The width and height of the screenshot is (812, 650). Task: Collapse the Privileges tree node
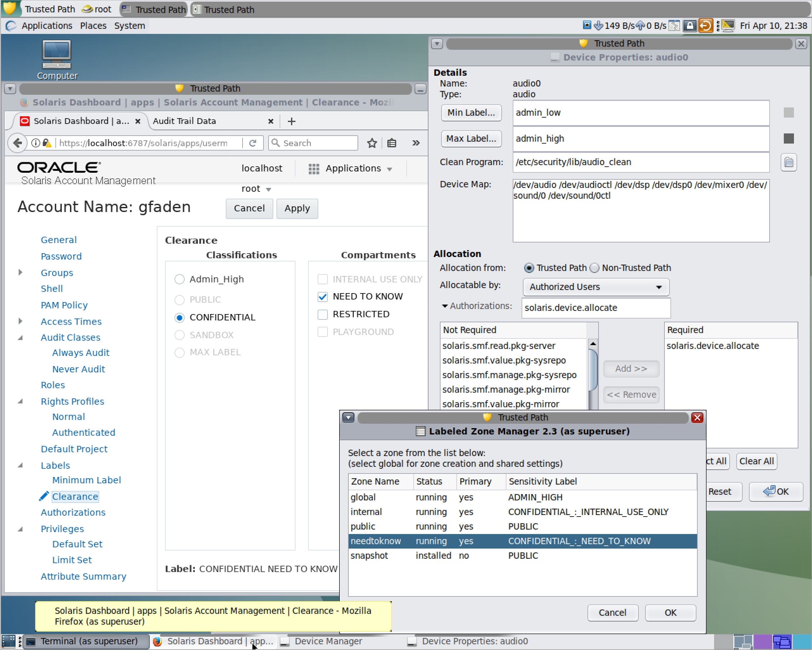click(x=20, y=529)
